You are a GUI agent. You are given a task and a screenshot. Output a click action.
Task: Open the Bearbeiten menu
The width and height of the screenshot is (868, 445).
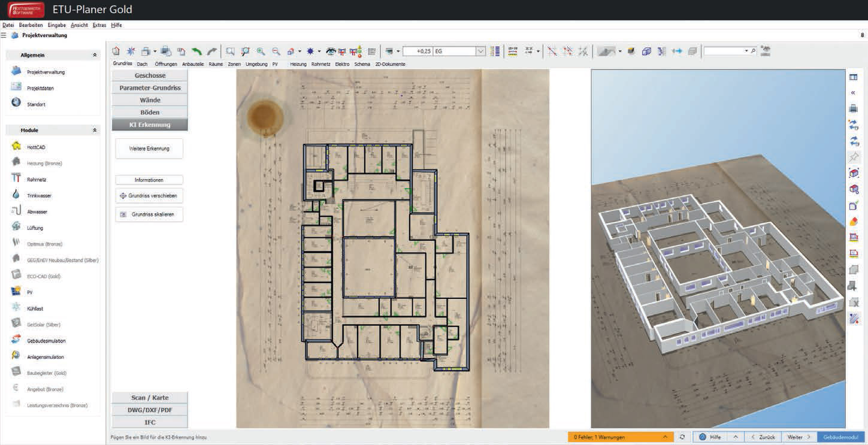coord(31,25)
